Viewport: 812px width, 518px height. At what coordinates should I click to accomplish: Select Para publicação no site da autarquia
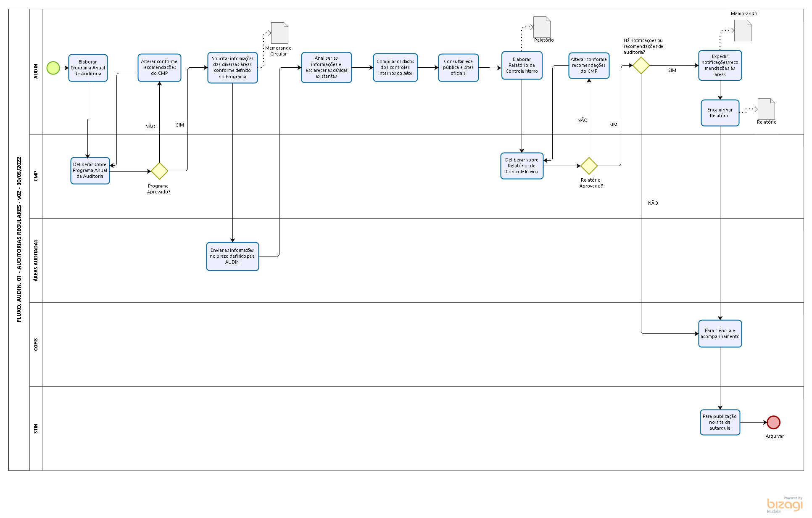[720, 422]
